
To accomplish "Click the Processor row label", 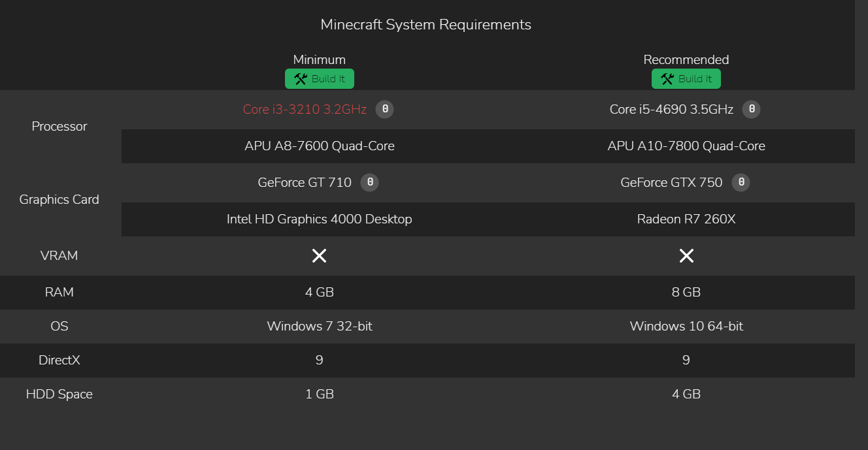I will click(x=59, y=126).
